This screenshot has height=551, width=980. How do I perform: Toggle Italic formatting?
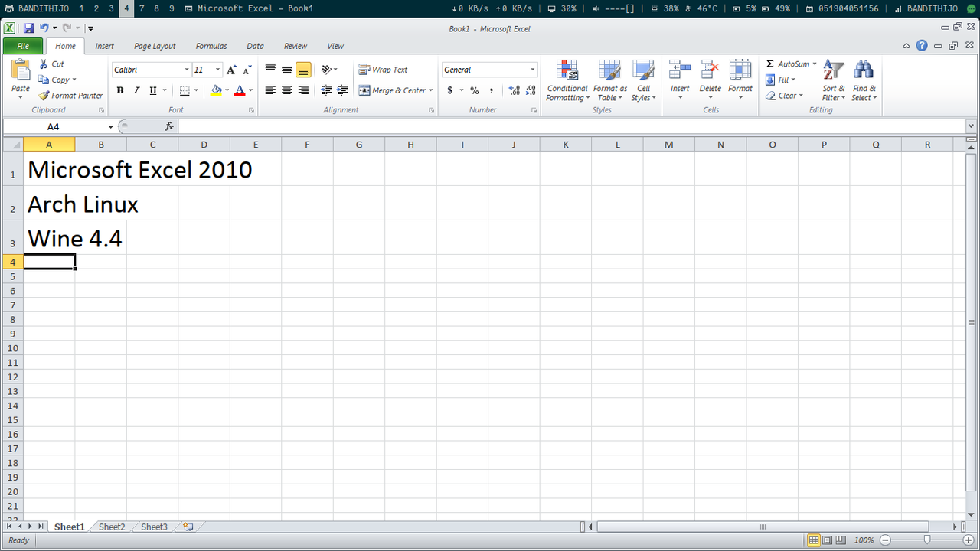coord(136,90)
